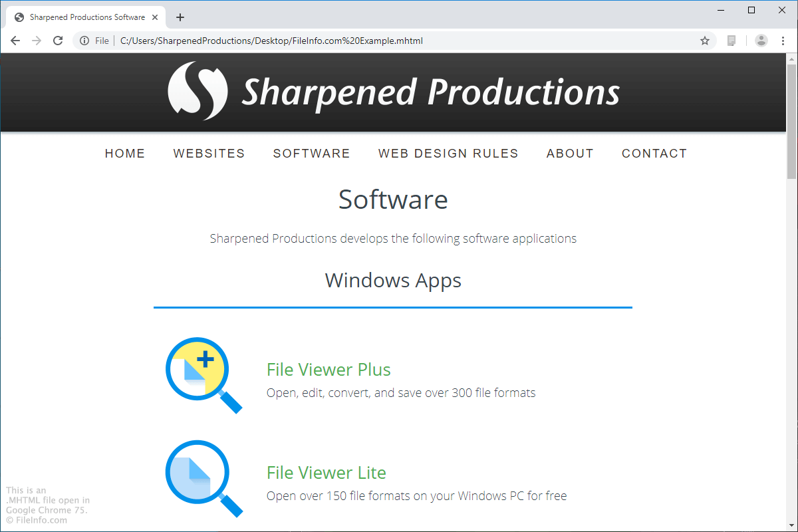Minimize the Chrome window

721,10
